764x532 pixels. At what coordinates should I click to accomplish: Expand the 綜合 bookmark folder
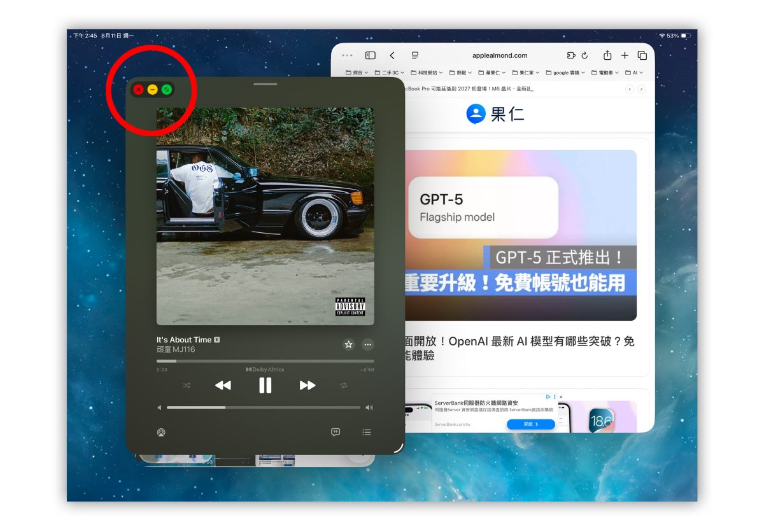[357, 73]
